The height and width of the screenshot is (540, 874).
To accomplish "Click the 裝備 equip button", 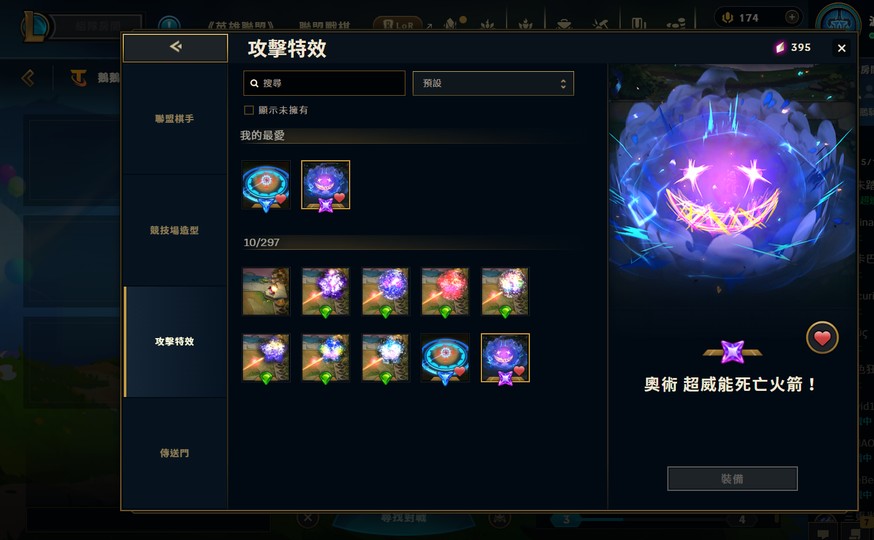I will 732,479.
